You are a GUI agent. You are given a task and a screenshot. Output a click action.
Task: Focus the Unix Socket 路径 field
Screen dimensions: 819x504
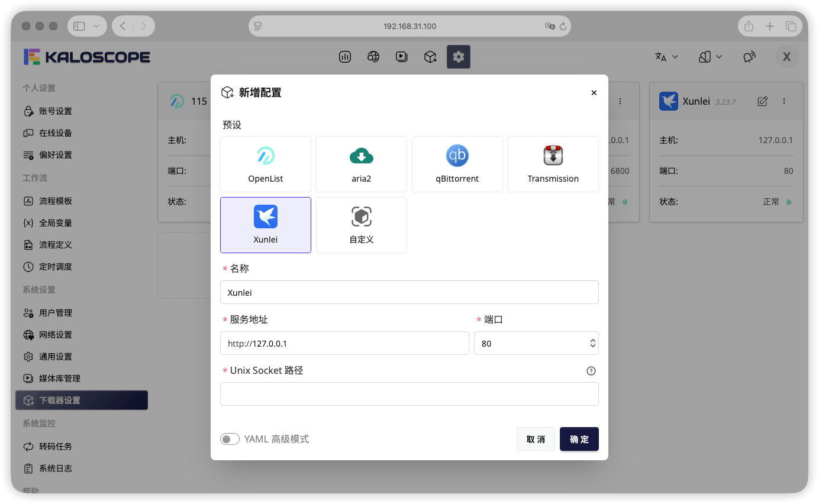pos(409,394)
